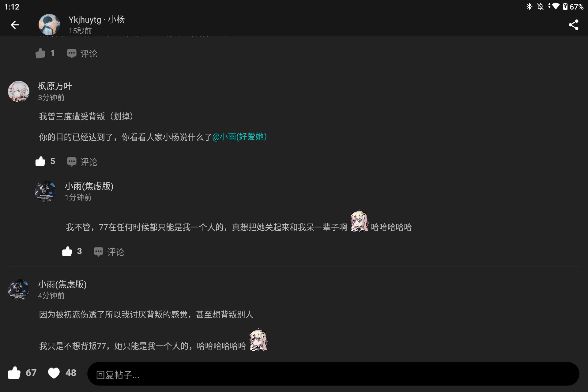The width and height of the screenshot is (588, 392).
Task: Click the 枫原万叶 username
Action: click(x=55, y=86)
